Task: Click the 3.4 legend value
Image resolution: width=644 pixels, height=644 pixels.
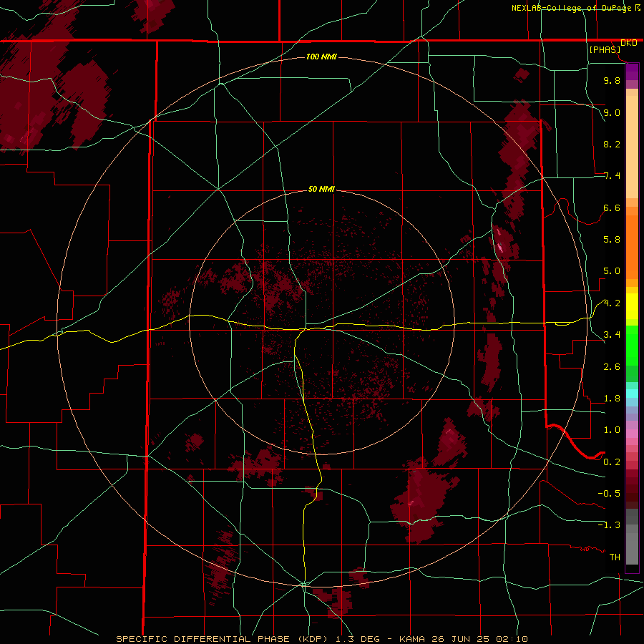Action: tap(612, 334)
